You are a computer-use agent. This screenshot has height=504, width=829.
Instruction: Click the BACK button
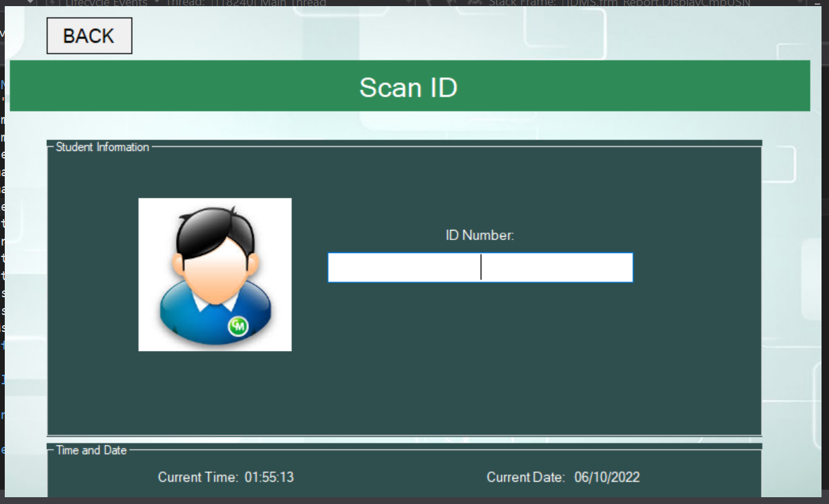89,36
